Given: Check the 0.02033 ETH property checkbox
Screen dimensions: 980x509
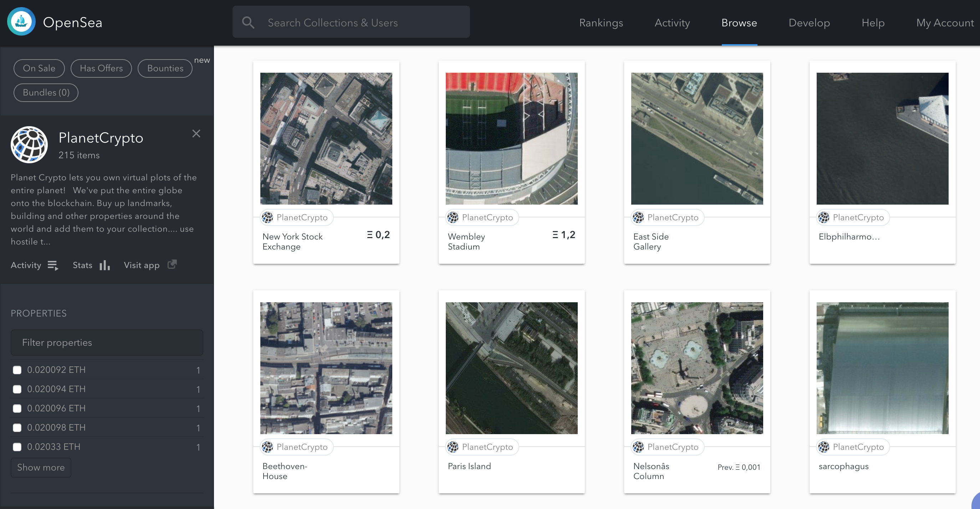Looking at the screenshot, I should click(17, 447).
